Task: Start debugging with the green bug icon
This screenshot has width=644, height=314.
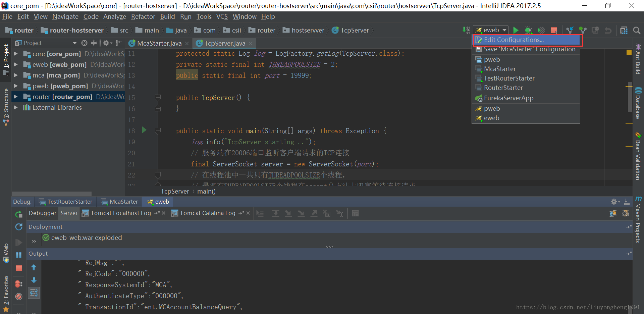Action: (x=529, y=30)
